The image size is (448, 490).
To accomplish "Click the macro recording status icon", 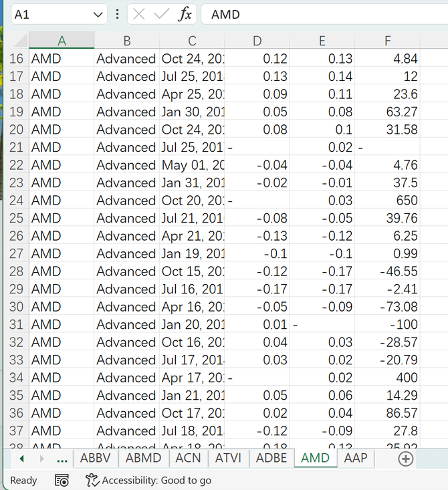I will click(x=62, y=481).
